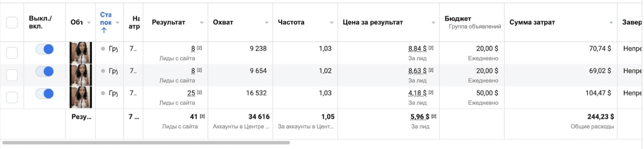Open first ad creative thumbnail

click(81, 53)
